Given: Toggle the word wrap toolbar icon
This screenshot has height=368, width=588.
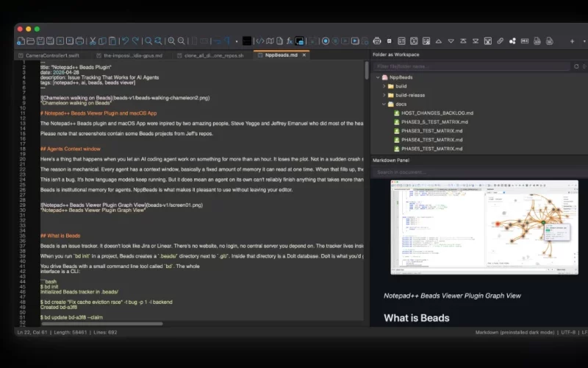Looking at the screenshot, I should click(218, 41).
